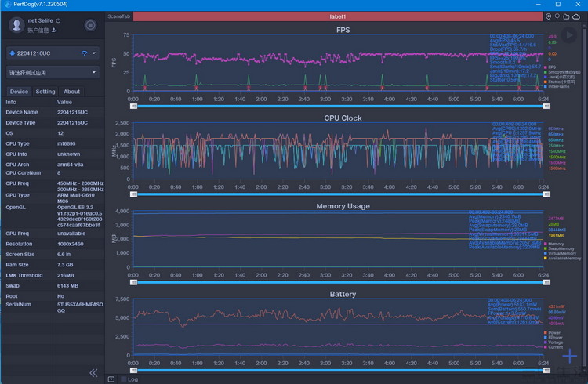588x384 pixels.
Task: Click the CPU Arch value arm64-v8a
Action: tap(70, 165)
